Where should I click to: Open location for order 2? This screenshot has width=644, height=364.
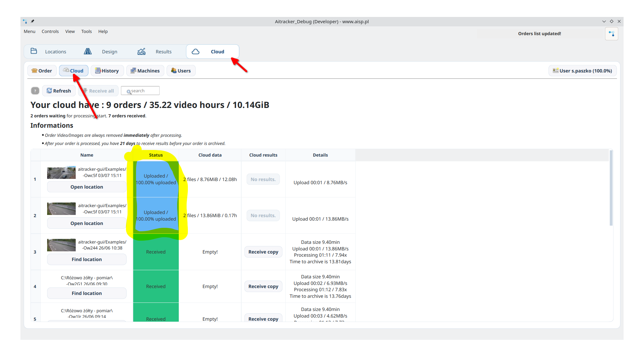(87, 223)
